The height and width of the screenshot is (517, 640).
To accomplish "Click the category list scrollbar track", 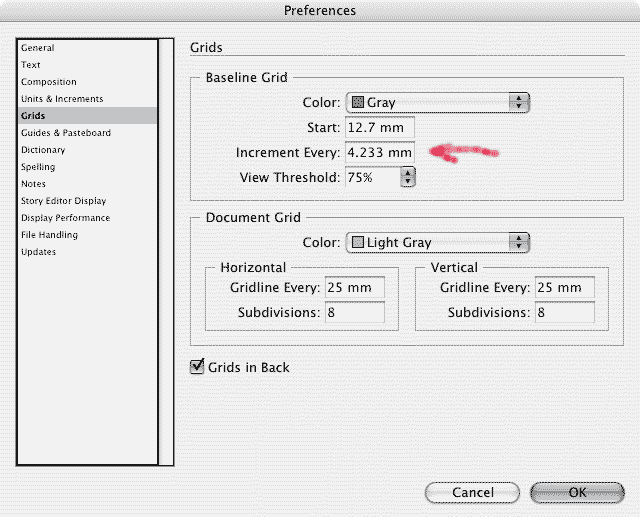I will point(166,252).
